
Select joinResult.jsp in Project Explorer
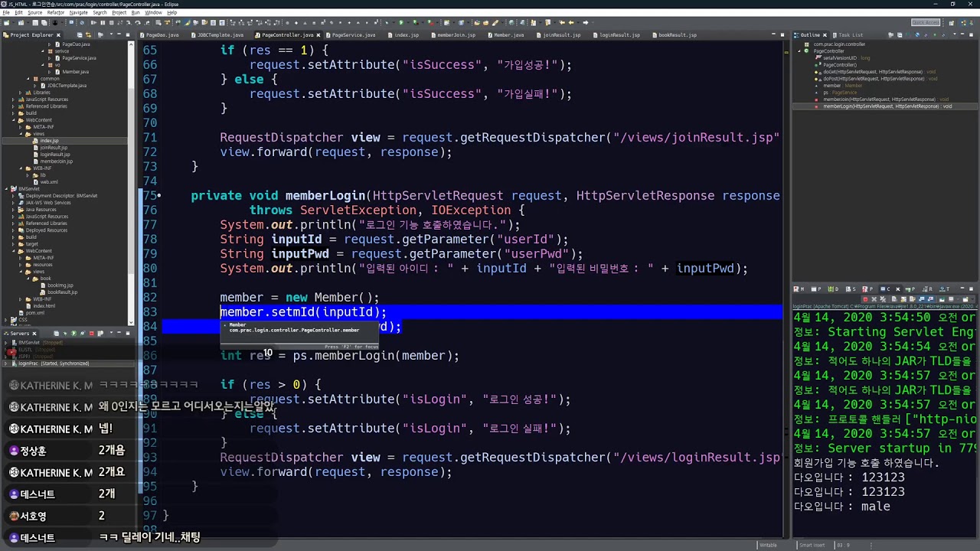click(54, 148)
